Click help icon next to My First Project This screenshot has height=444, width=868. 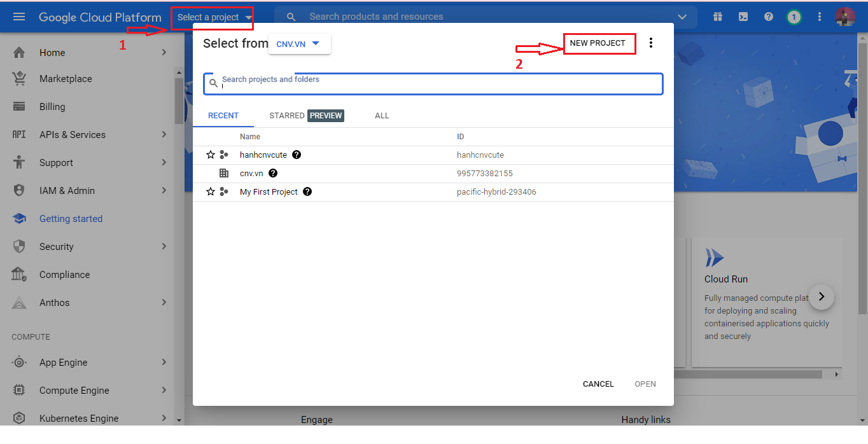tap(307, 191)
